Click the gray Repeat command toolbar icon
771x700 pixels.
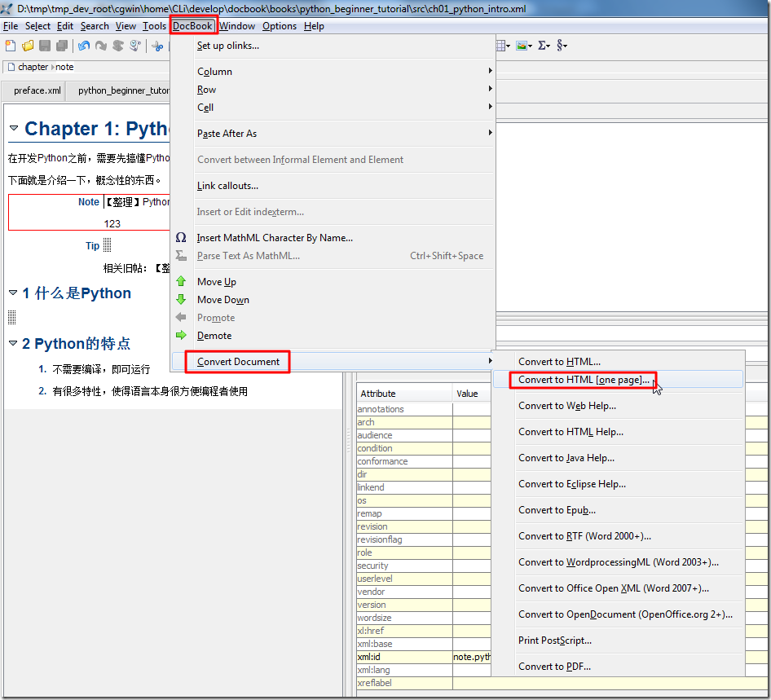coord(118,46)
